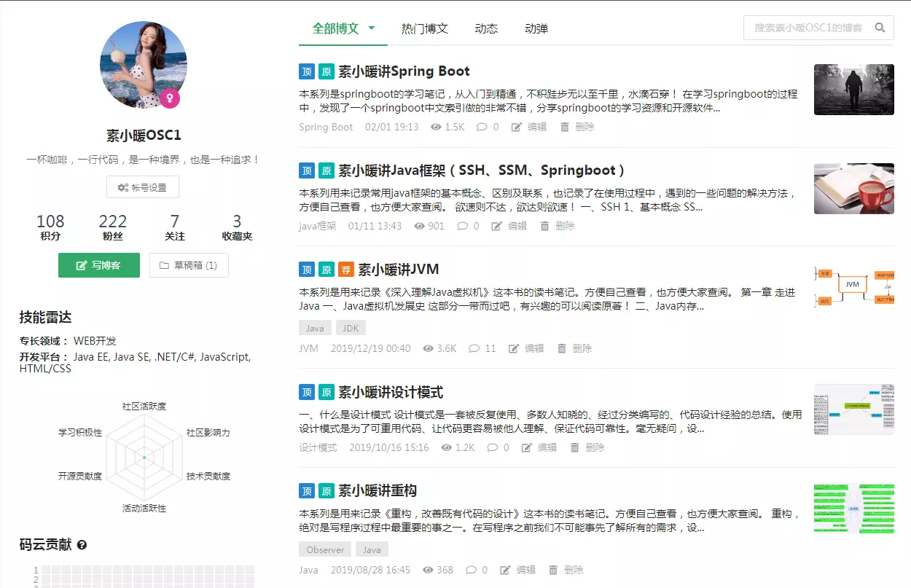Delete the 素小暖讲JVM post
This screenshot has height=588, width=911.
click(x=575, y=348)
